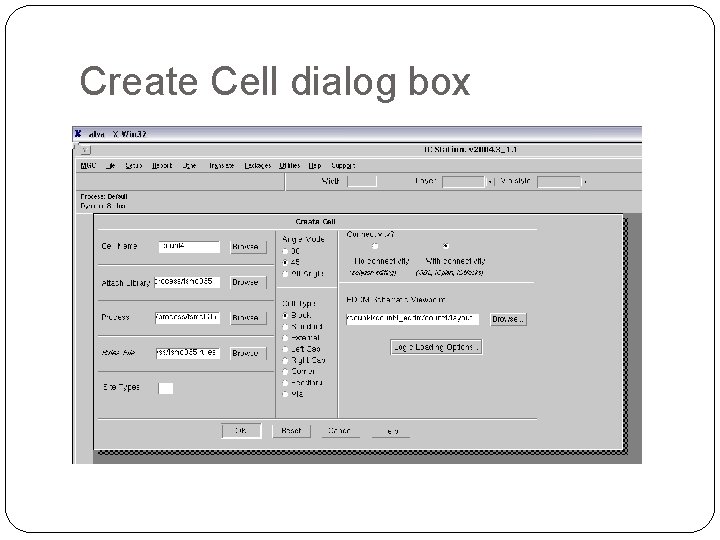Select the Right Cap cell type radio button
This screenshot has width=720, height=540.
tap(285, 360)
